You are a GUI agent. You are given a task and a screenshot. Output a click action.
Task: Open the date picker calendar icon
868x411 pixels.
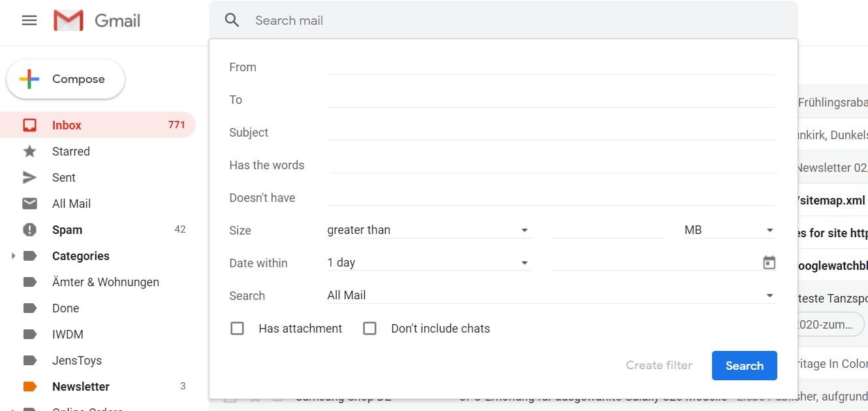(769, 263)
